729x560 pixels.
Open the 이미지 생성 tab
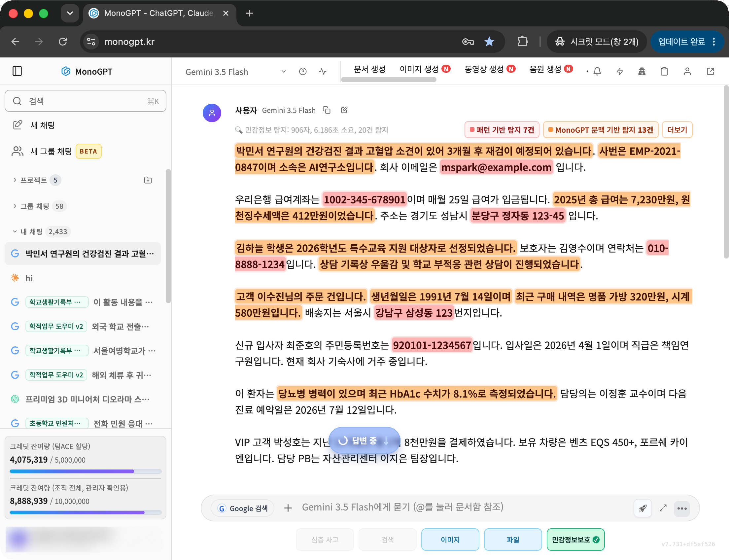425,69
